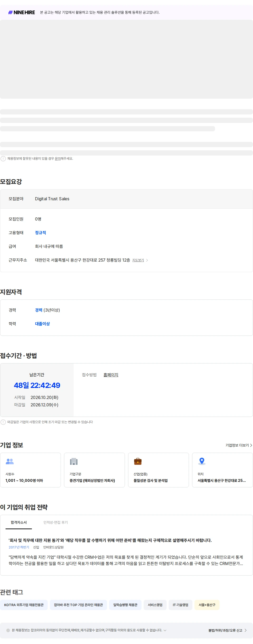
Task: Switch to 합격자소서 tab
Action: tap(19, 522)
